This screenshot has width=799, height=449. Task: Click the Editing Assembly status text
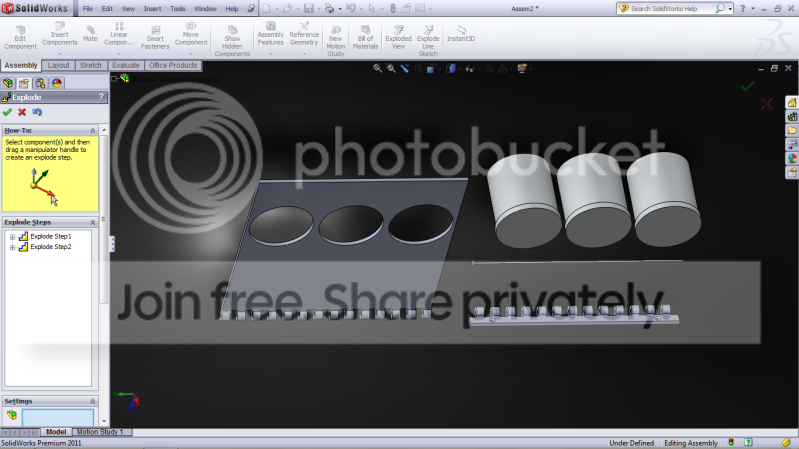coord(690,443)
